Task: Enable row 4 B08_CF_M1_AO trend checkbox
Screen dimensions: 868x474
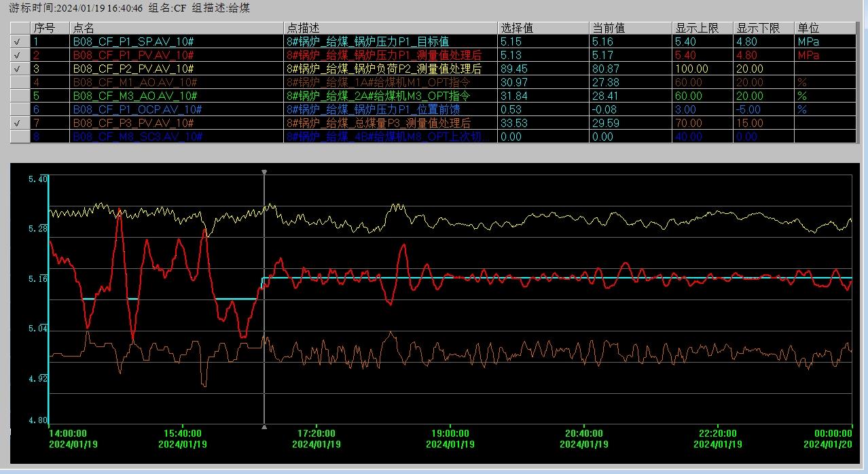Action: click(x=18, y=82)
